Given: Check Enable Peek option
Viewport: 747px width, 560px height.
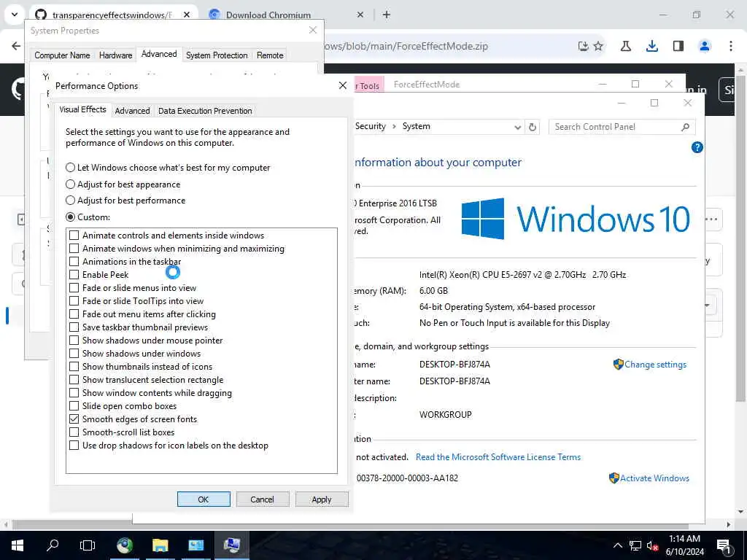Looking at the screenshot, I should tap(74, 275).
